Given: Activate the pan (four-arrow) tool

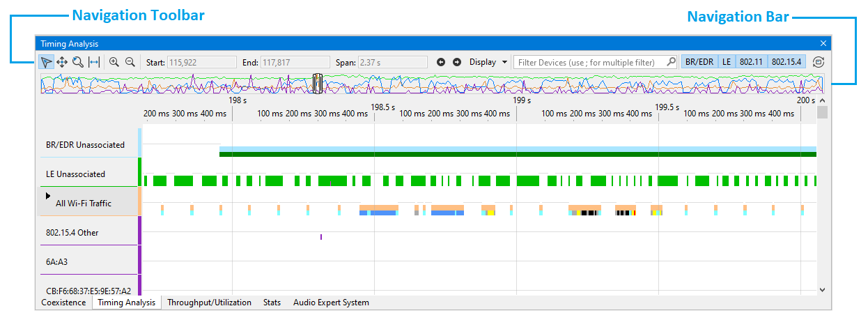Looking at the screenshot, I should pyautogui.click(x=62, y=62).
